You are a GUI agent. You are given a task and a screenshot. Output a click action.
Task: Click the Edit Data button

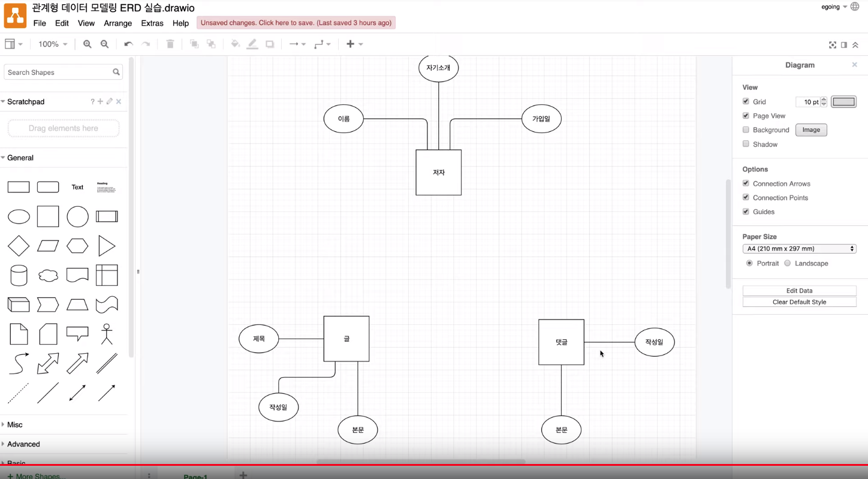click(x=799, y=291)
